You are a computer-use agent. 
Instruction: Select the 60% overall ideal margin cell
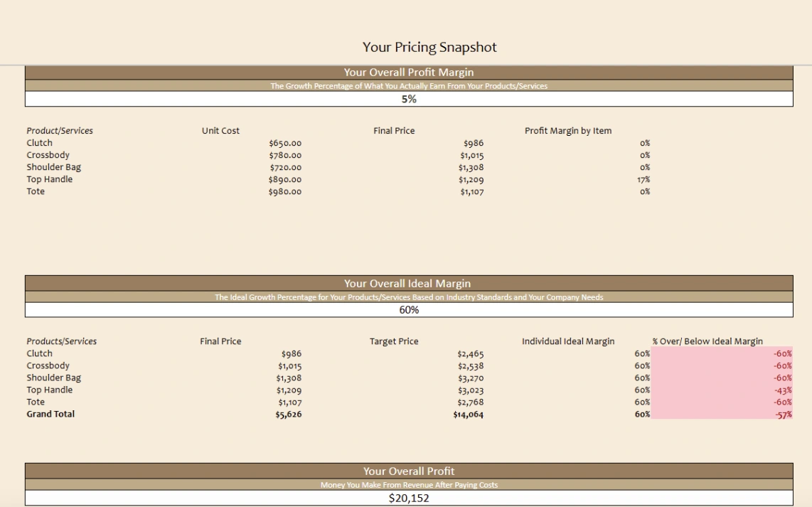(409, 310)
